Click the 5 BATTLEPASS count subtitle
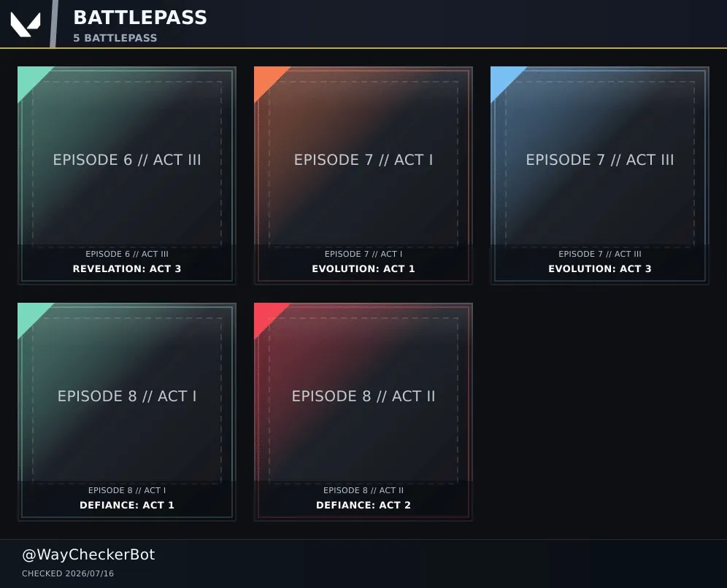The image size is (727, 588). (x=115, y=38)
